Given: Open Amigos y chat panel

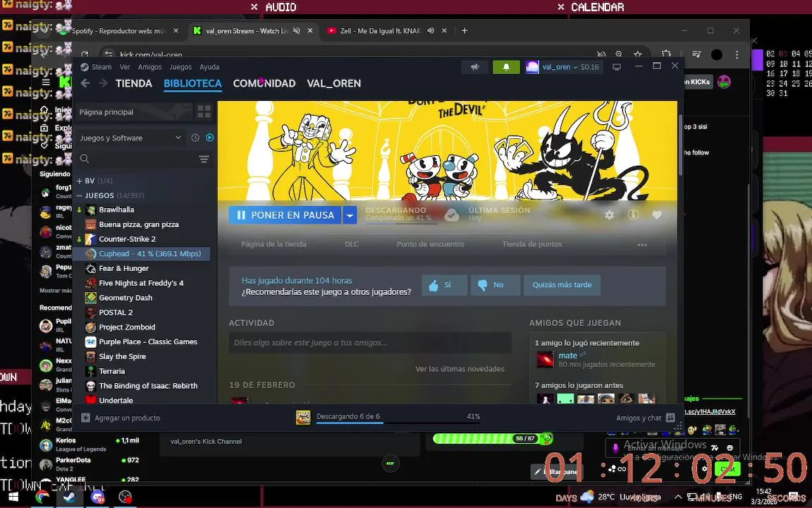Looking at the screenshot, I should tap(645, 418).
